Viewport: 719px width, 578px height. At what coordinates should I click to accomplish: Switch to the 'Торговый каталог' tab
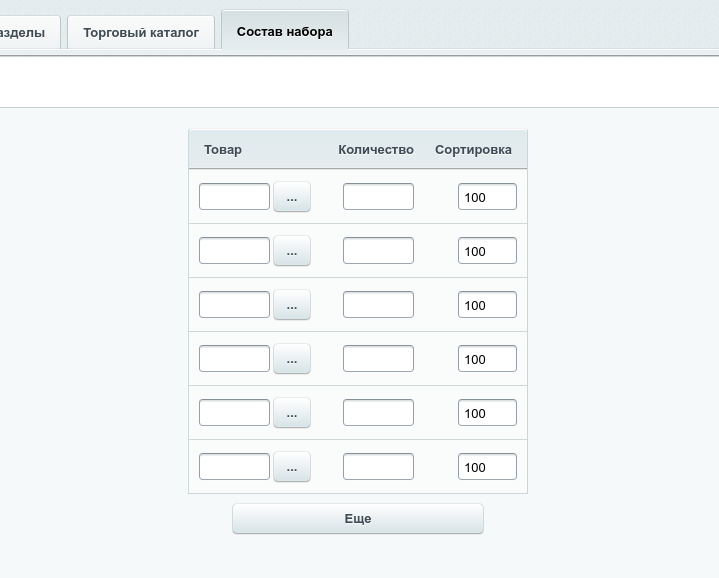141,32
